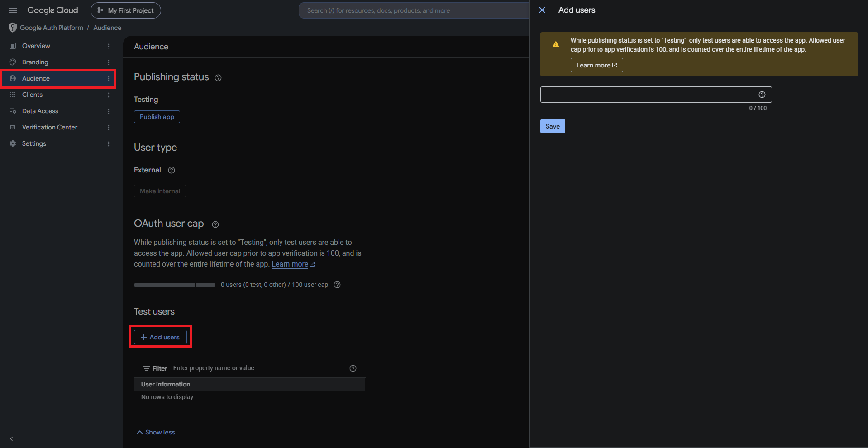The image size is (868, 448).
Task: Focus the test user email input field
Action: [656, 95]
